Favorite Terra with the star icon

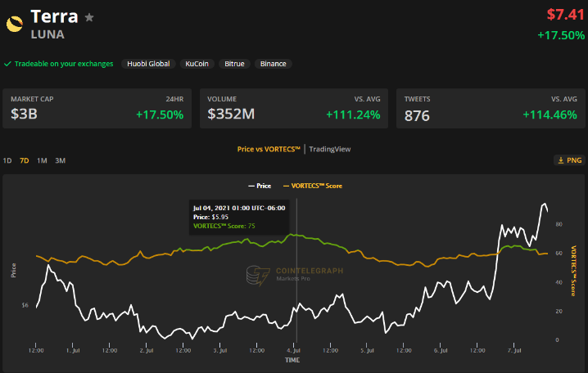pyautogui.click(x=89, y=17)
